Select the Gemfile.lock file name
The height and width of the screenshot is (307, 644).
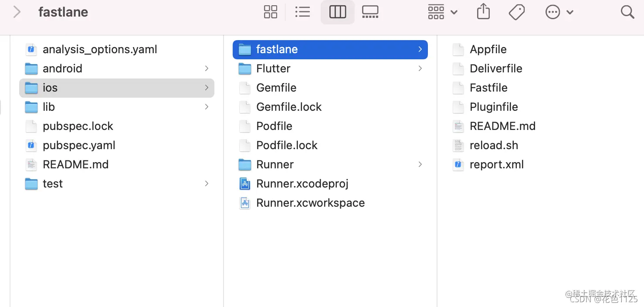tap(289, 107)
